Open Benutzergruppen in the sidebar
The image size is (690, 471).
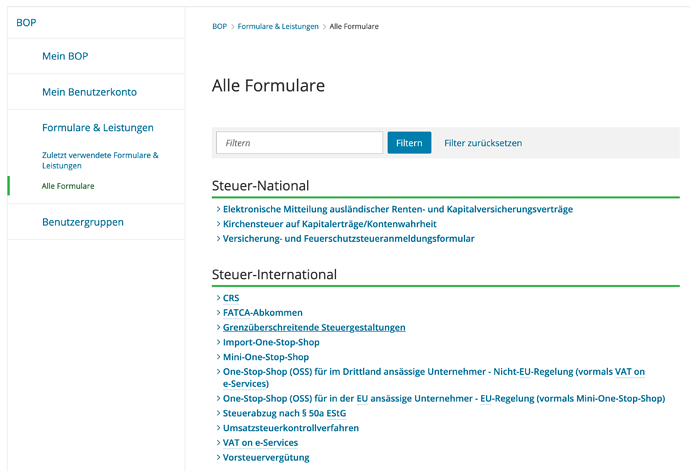coord(83,222)
